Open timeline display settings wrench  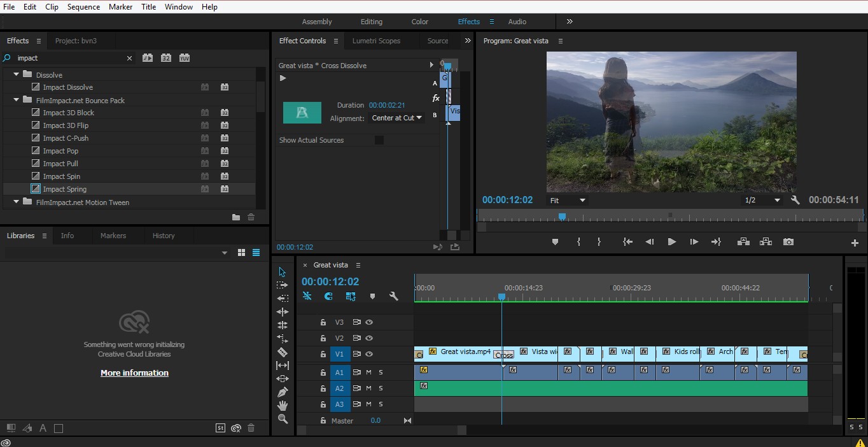click(394, 296)
